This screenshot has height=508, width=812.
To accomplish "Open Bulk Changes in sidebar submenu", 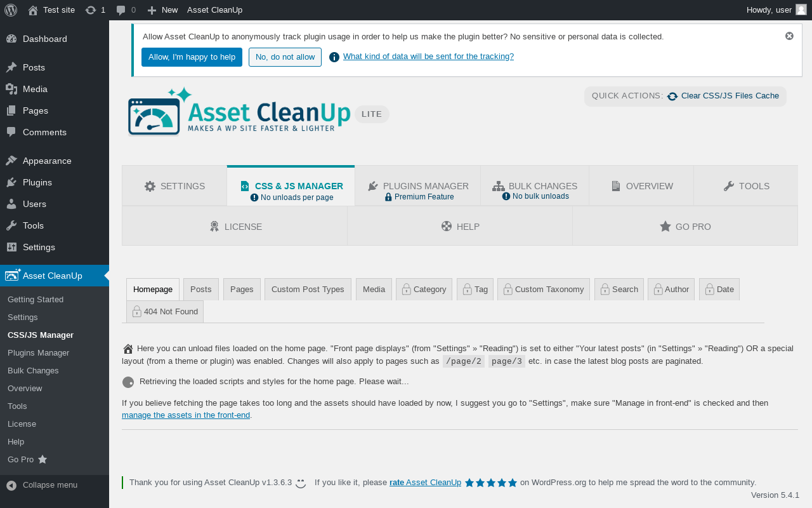I will (x=33, y=370).
